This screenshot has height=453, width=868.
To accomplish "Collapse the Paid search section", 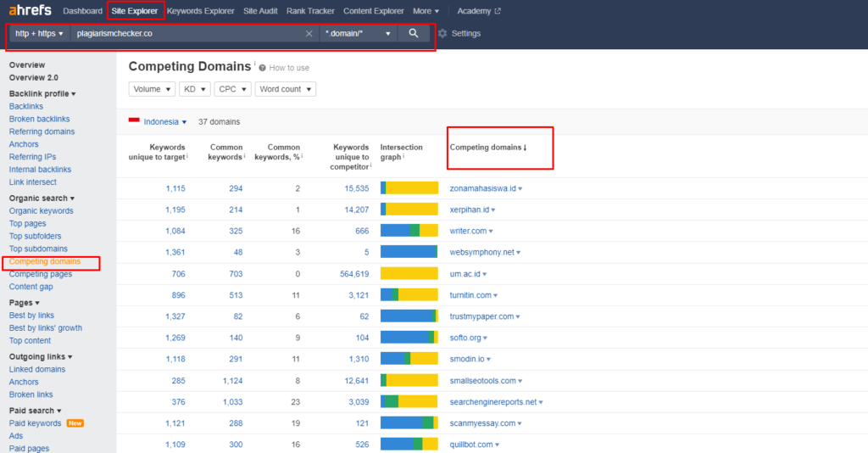I will pyautogui.click(x=35, y=411).
